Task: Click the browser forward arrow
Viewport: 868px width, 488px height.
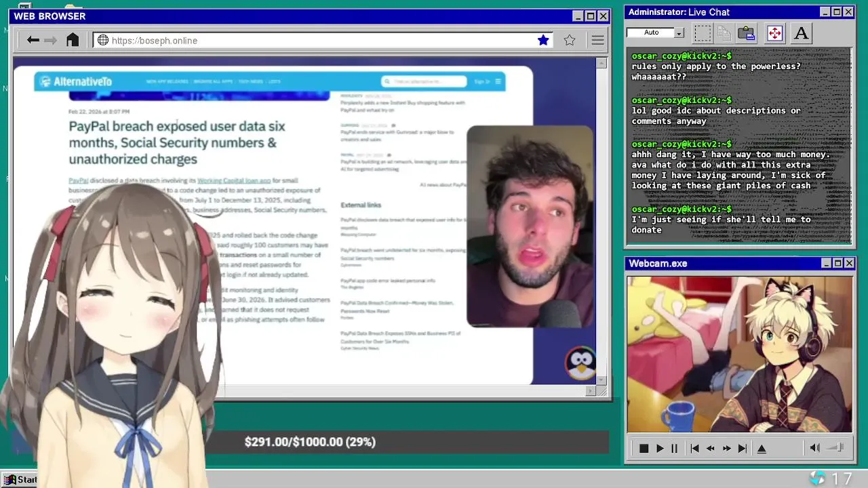Action: pyautogui.click(x=51, y=40)
